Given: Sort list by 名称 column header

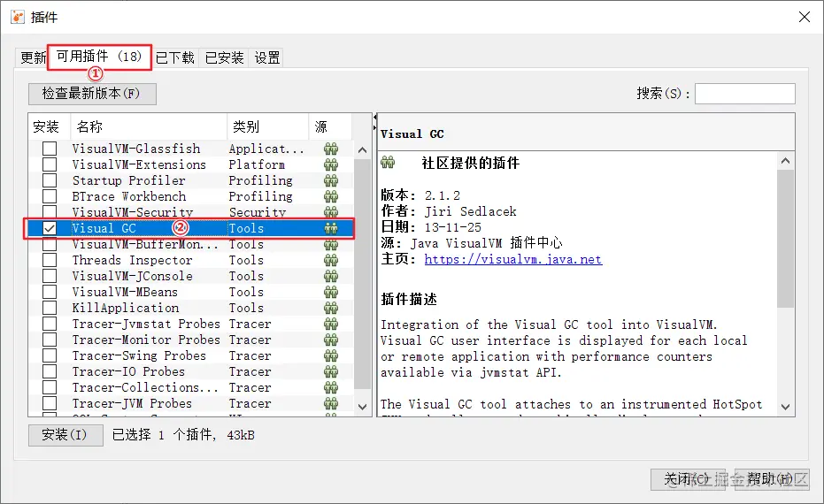Looking at the screenshot, I should click(149, 126).
